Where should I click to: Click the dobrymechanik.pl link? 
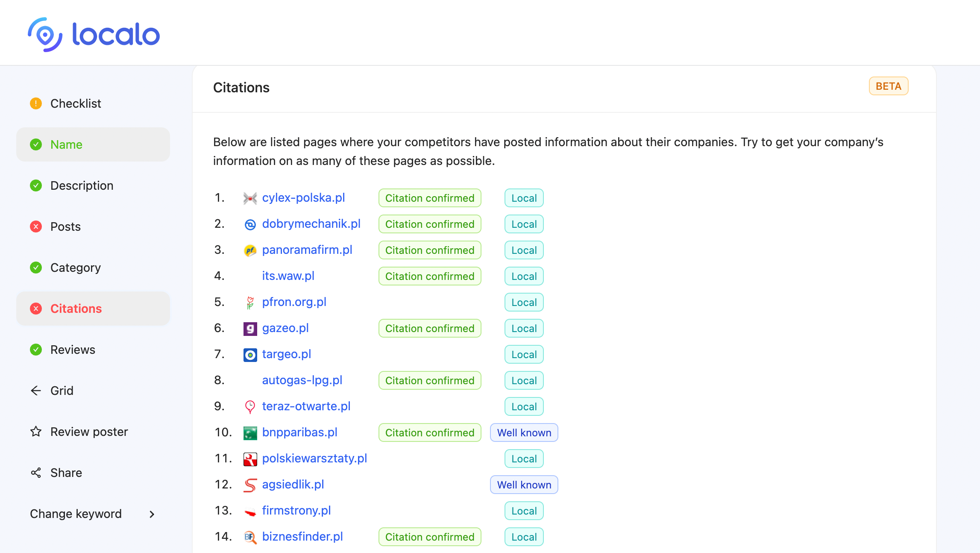[x=311, y=224]
